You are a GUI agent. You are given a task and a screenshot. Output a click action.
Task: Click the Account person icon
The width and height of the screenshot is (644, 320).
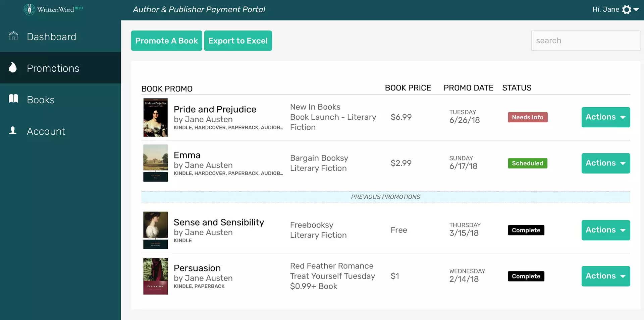(13, 130)
